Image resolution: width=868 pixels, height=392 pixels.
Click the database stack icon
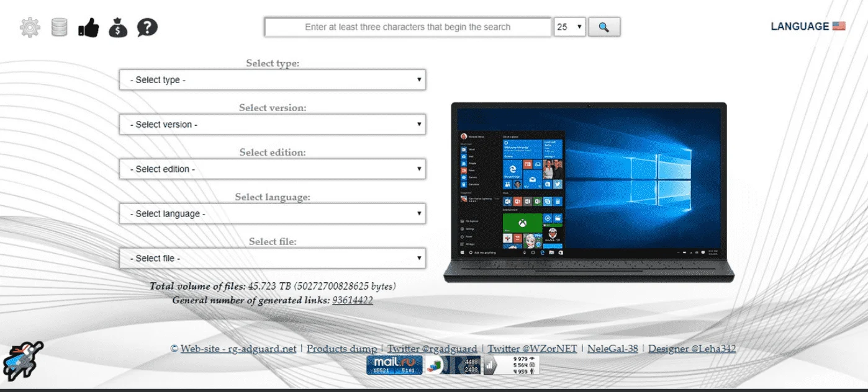coord(59,27)
